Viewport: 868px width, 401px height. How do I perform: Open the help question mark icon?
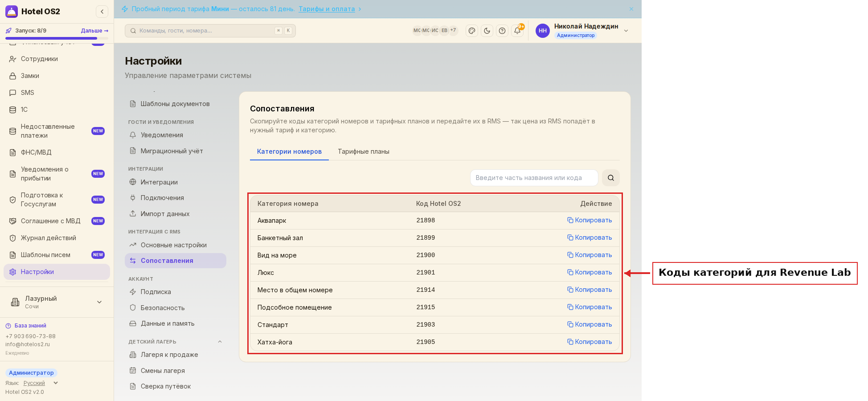502,31
